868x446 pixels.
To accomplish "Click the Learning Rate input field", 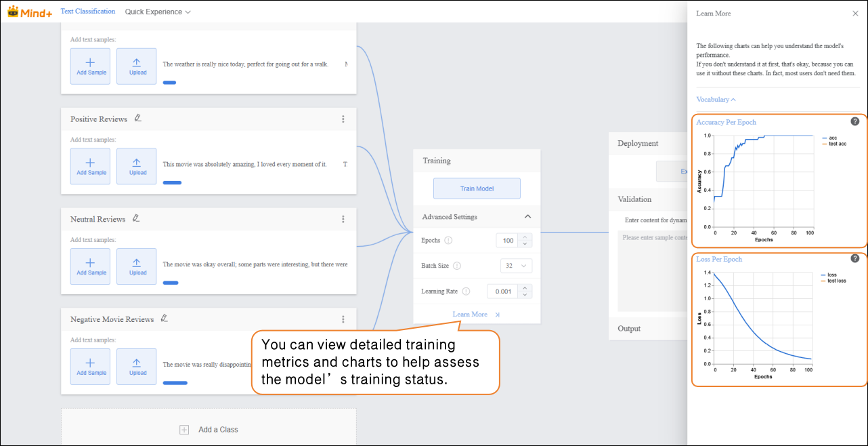I will 501,291.
